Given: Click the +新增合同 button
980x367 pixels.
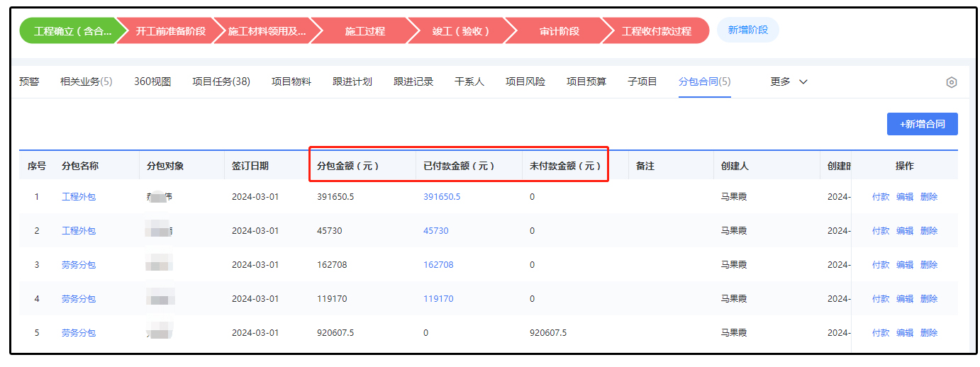Looking at the screenshot, I should pos(922,124).
